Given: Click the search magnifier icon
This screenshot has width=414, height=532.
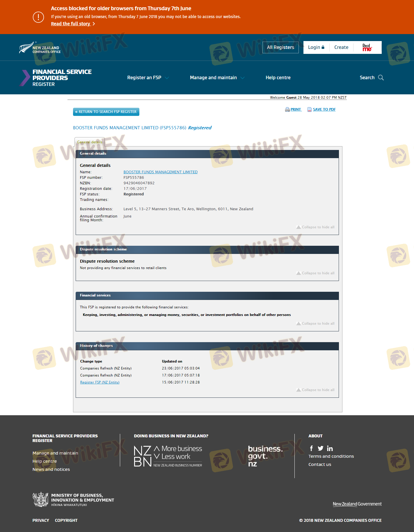Looking at the screenshot, I should (381, 77).
